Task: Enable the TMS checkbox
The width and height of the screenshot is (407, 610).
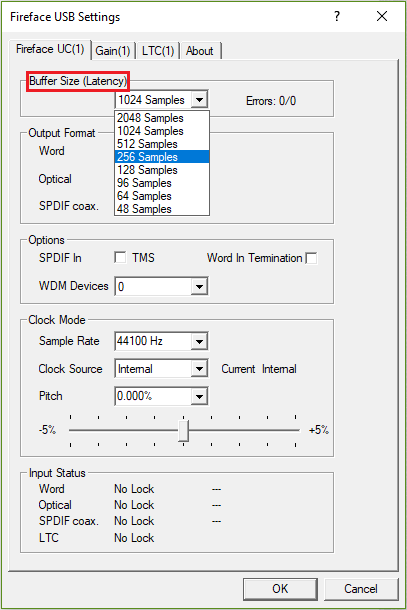Action: pyautogui.click(x=120, y=258)
